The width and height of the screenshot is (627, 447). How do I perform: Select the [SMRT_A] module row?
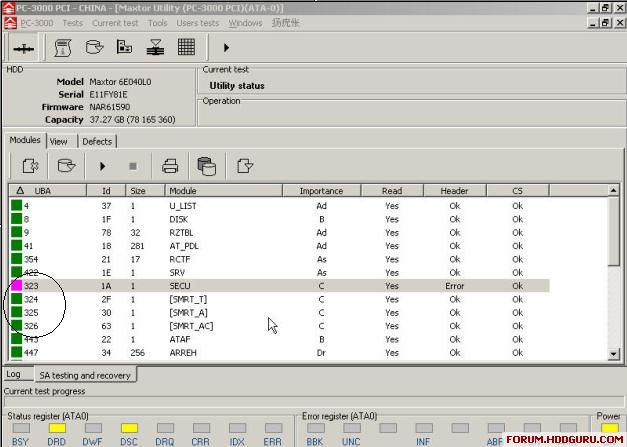279,313
